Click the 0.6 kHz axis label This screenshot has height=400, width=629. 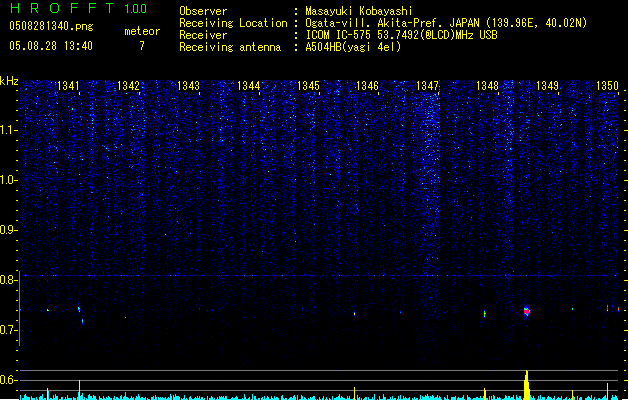tap(9, 380)
